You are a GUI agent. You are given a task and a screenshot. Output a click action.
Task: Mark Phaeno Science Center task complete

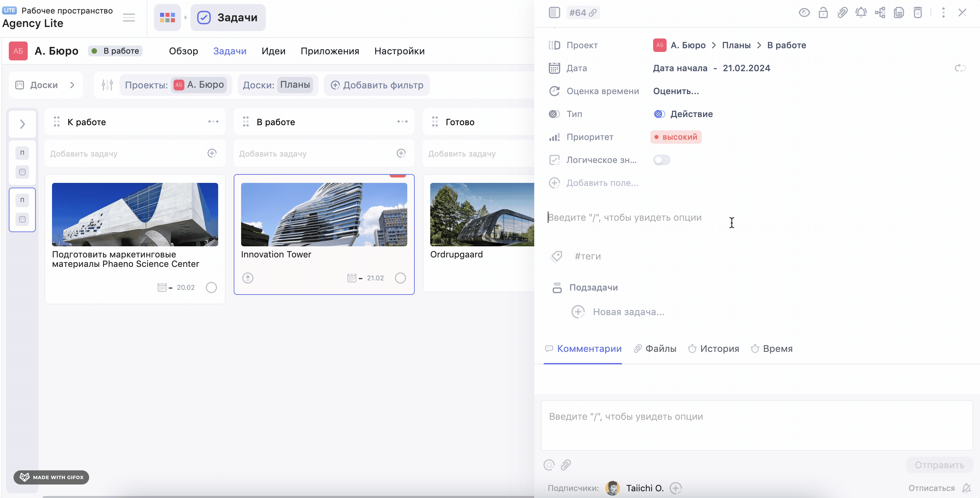pyautogui.click(x=211, y=287)
